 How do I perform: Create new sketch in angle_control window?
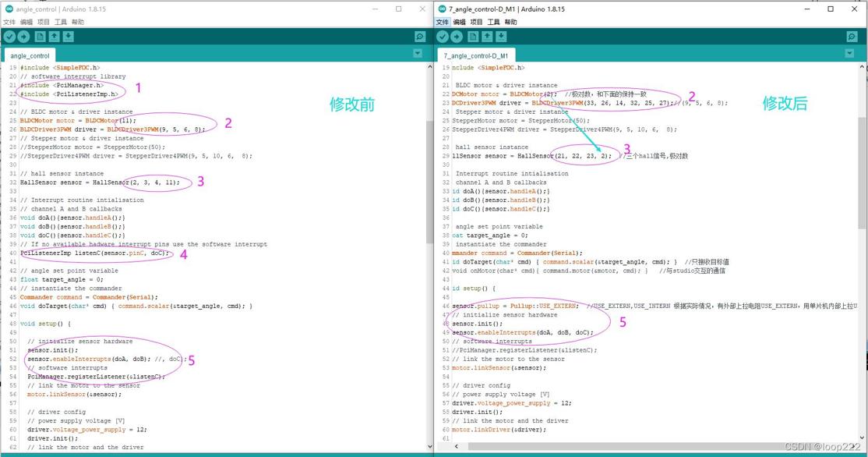(40, 37)
